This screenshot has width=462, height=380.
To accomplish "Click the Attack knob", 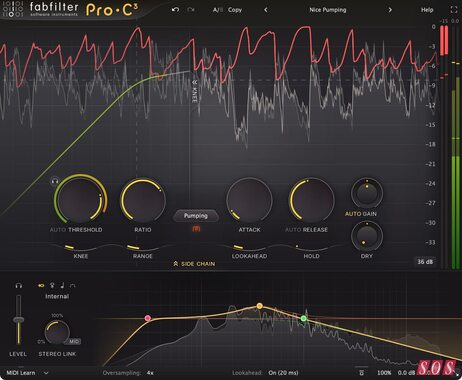I will [249, 200].
